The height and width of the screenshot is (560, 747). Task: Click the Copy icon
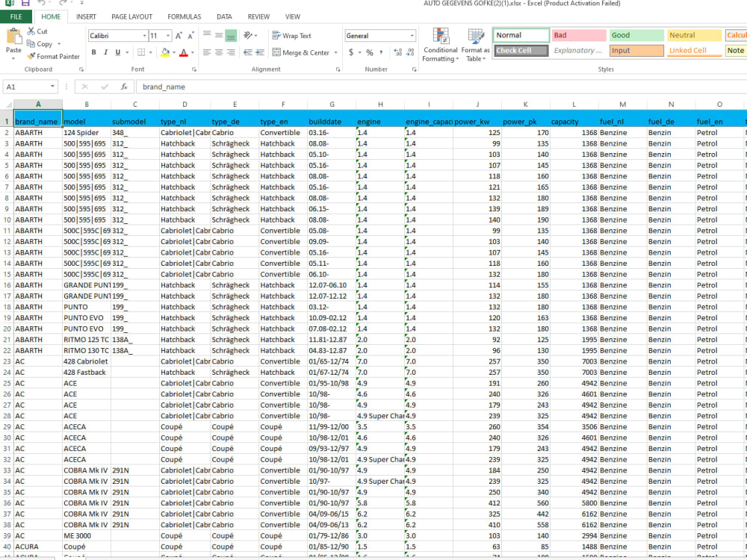click(31, 44)
